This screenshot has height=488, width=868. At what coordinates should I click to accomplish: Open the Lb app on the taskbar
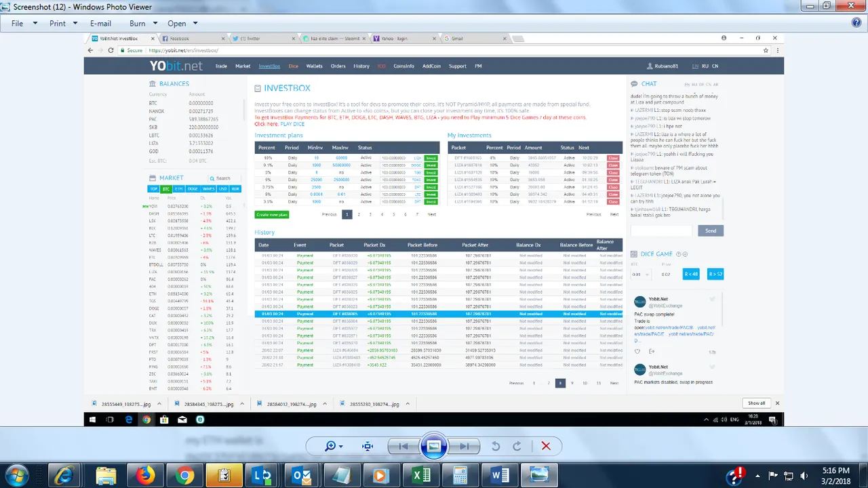click(x=262, y=475)
